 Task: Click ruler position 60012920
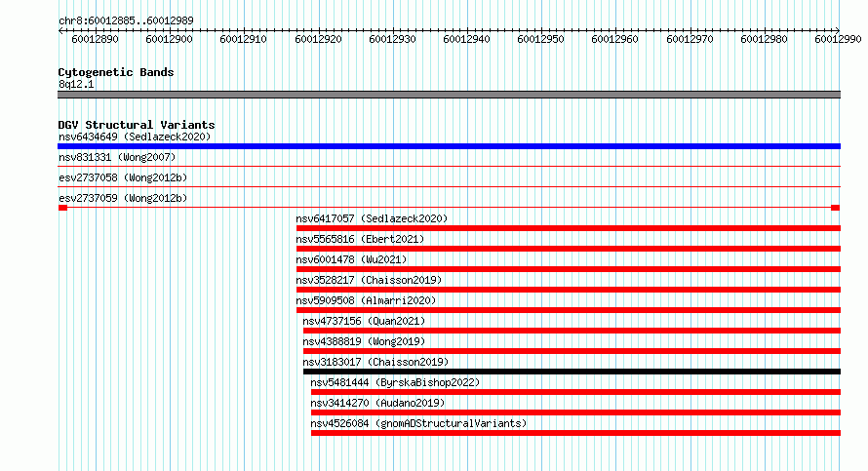(x=318, y=39)
